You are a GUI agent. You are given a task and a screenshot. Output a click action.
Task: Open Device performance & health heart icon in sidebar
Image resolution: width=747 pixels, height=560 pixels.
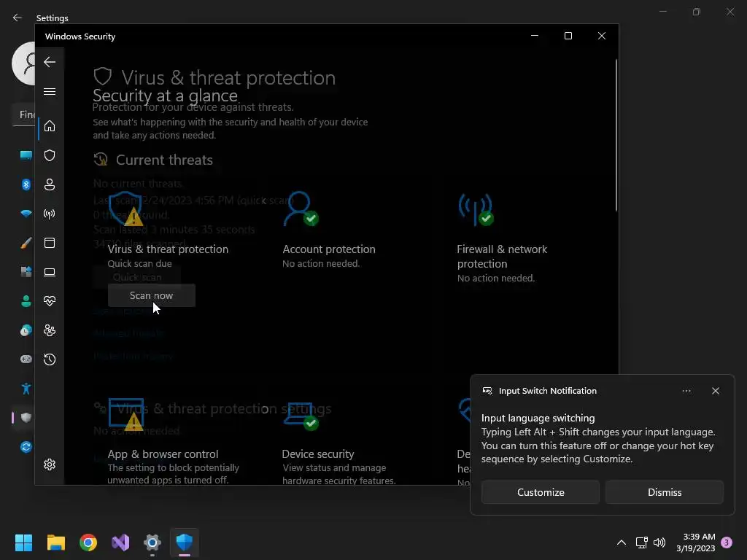(x=50, y=301)
